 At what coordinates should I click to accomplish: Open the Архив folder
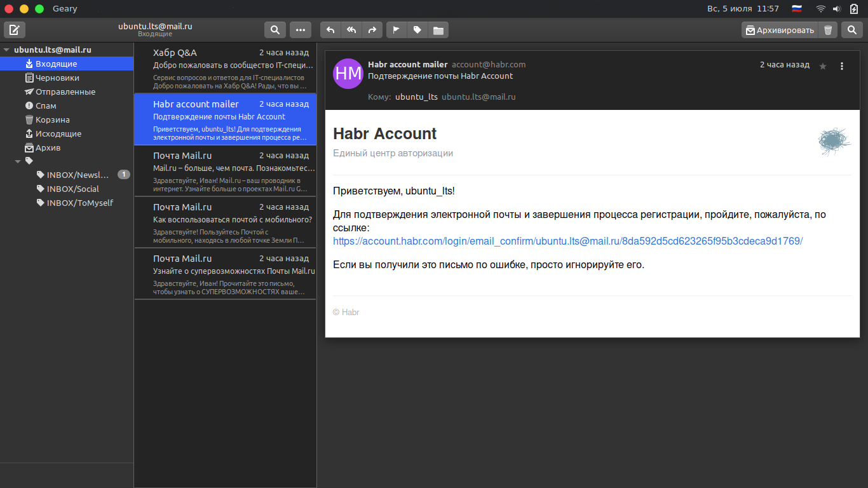point(67,147)
